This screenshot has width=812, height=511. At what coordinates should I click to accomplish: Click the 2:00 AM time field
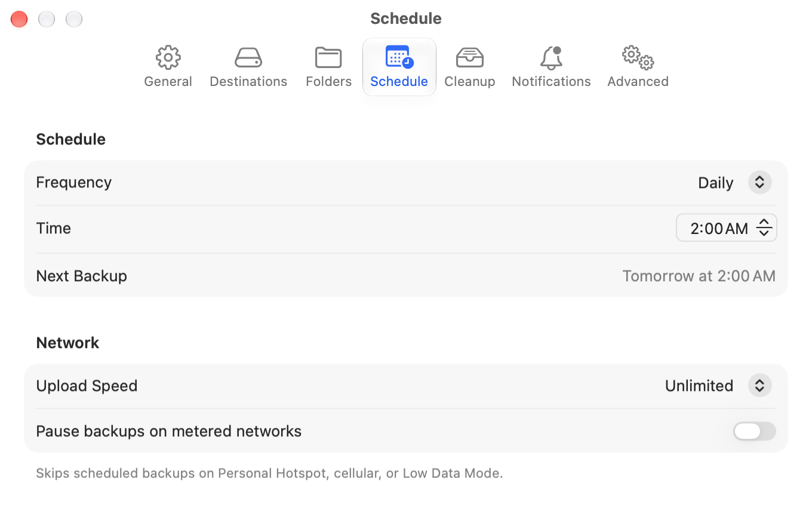pos(719,228)
